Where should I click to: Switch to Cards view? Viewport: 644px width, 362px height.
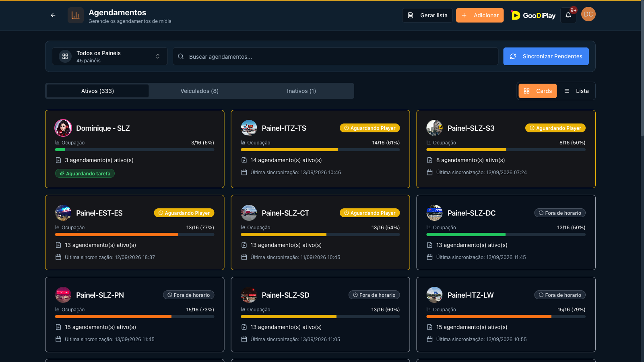(x=538, y=91)
